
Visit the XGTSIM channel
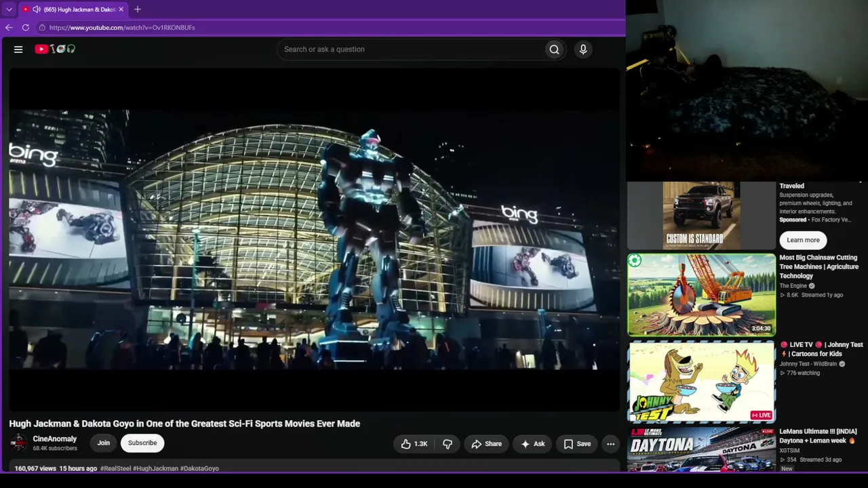[x=789, y=450]
